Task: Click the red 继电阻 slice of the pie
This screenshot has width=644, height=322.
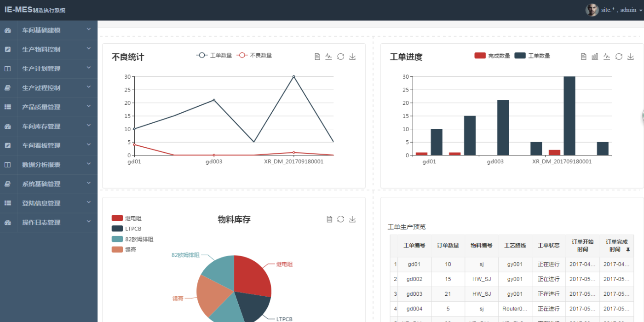Action: 253,275
